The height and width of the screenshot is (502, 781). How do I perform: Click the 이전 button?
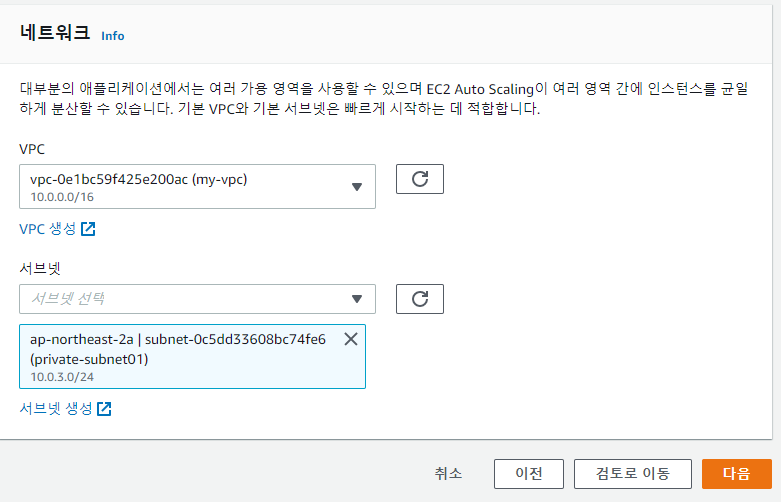click(529, 474)
